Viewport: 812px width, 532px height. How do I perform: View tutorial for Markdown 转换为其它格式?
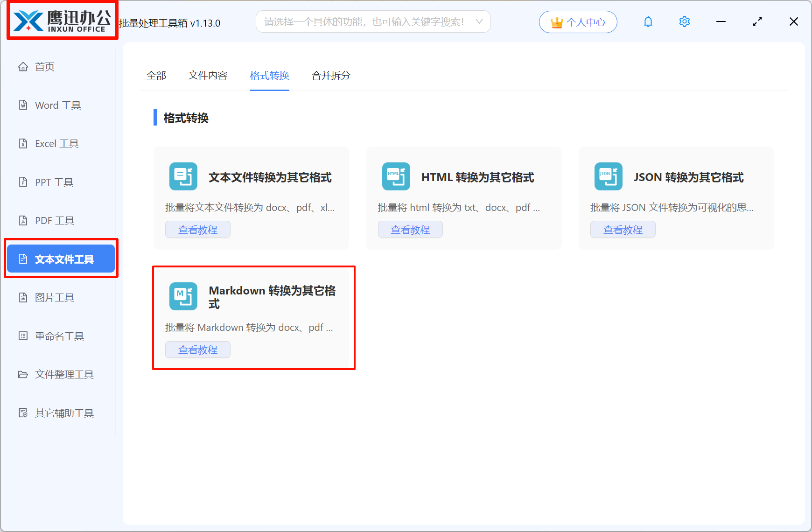click(x=197, y=349)
